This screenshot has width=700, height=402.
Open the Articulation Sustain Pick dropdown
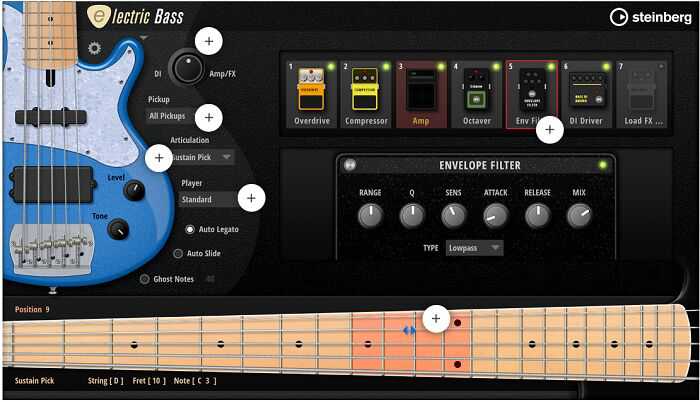click(202, 157)
